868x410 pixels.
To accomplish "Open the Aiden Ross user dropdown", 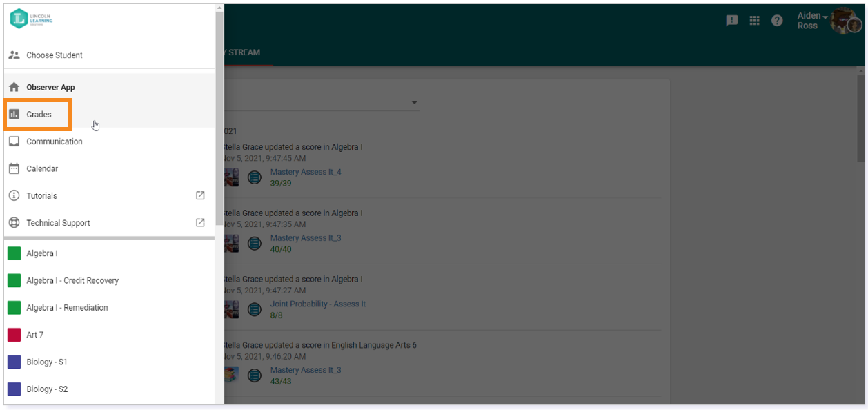I will [811, 21].
